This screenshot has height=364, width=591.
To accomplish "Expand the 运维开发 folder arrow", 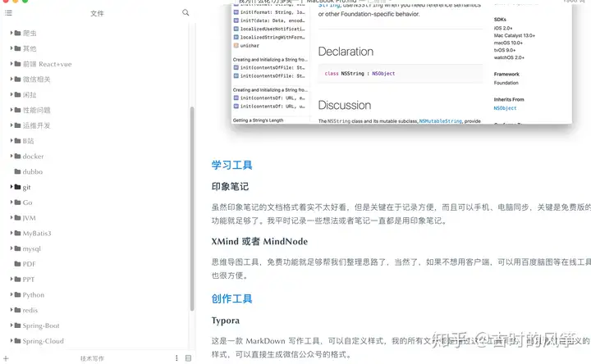I will pos(11,125).
